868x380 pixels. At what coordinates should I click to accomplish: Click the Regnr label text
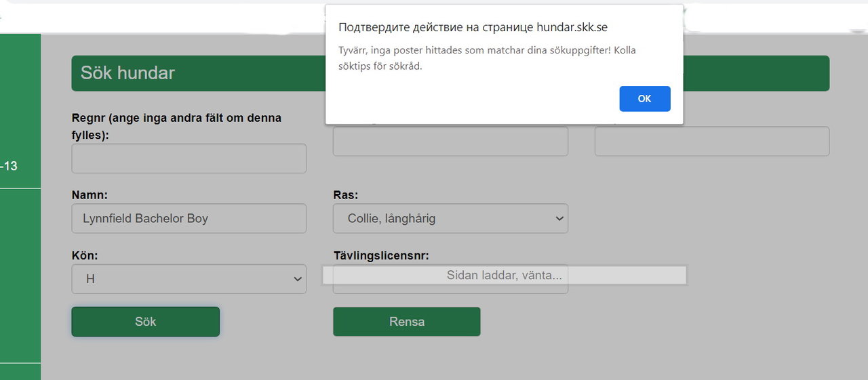tap(176, 126)
